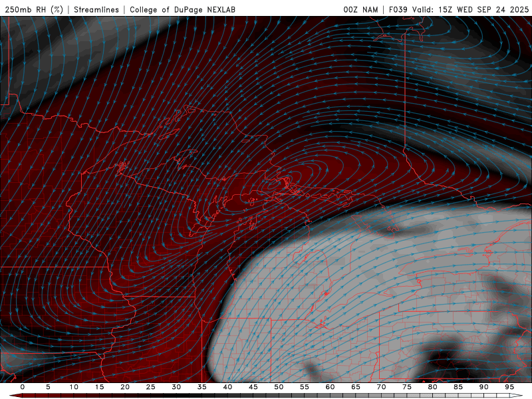The width and height of the screenshot is (532, 399).
Task: Click the "35" color scale label
Action: point(202,387)
